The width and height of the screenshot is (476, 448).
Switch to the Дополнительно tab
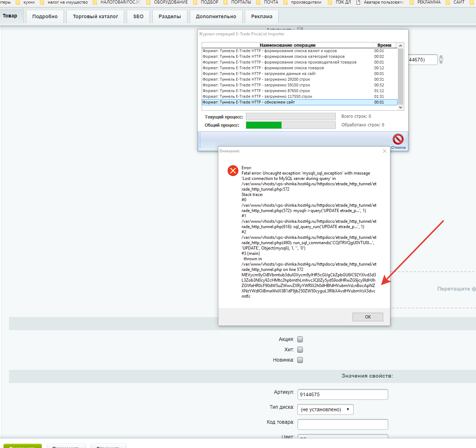click(x=216, y=16)
